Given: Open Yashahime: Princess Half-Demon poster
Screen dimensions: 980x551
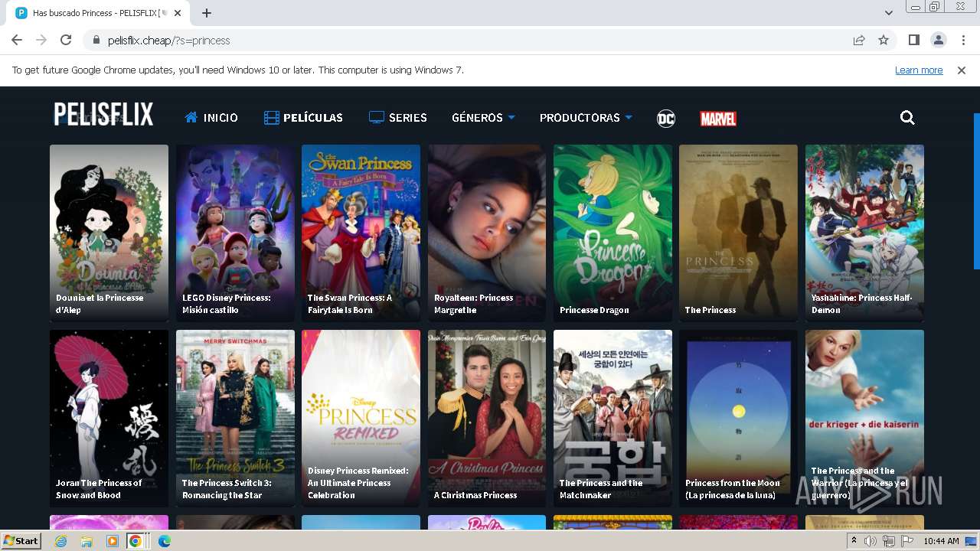Looking at the screenshot, I should (x=864, y=233).
